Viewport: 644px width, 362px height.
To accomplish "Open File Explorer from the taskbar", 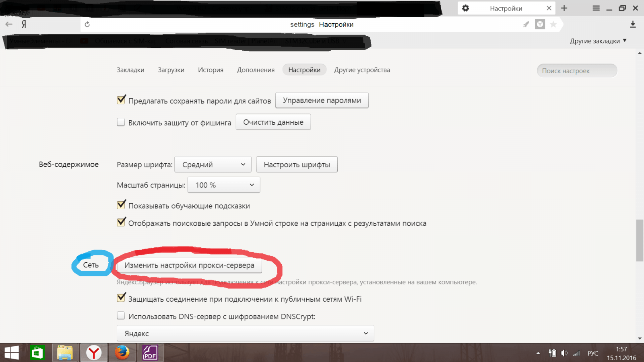I will click(65, 353).
